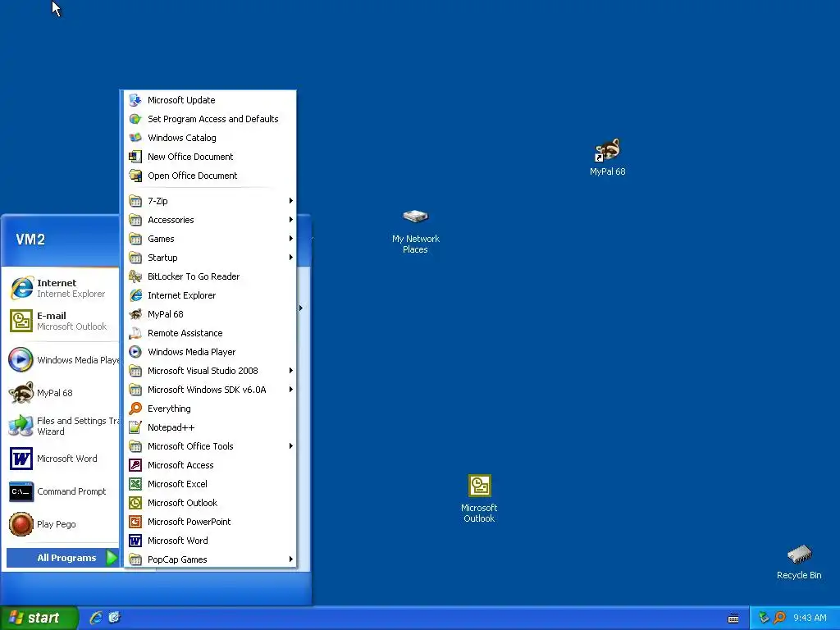Open Microsoft Update from All Programs
840x630 pixels.
pos(209,100)
